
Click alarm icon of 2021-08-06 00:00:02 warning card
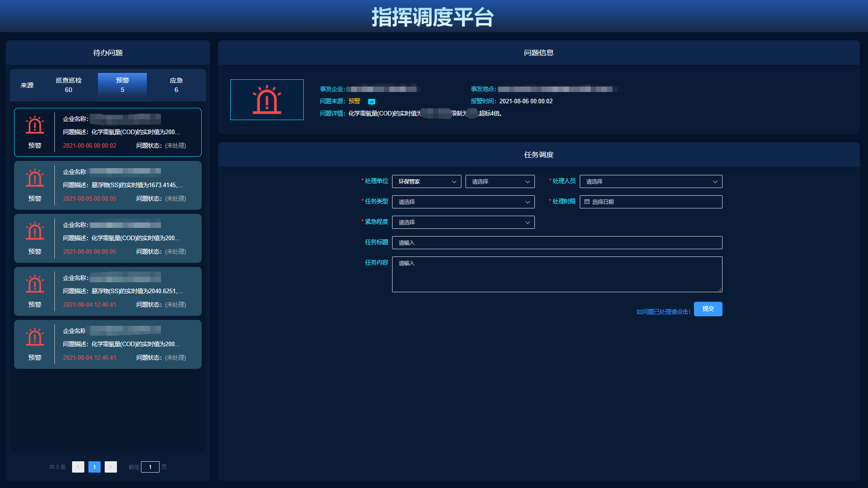(35, 125)
